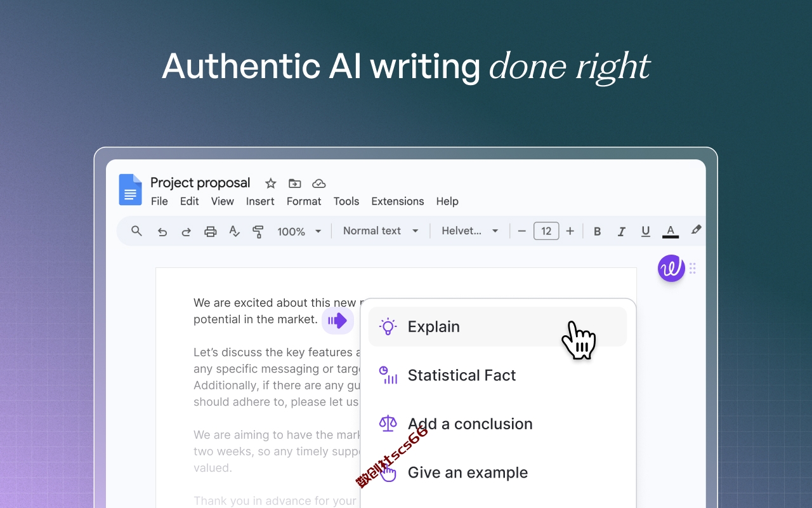This screenshot has width=812, height=508.
Task: Click the purple Wordtune round button
Action: 671,268
